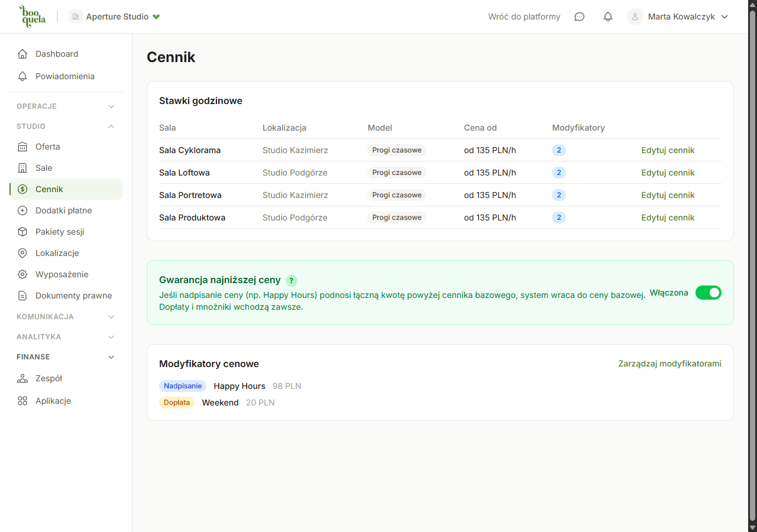Click the Wyposażenie gear icon
Image resolution: width=757 pixels, height=532 pixels.
pyautogui.click(x=22, y=274)
